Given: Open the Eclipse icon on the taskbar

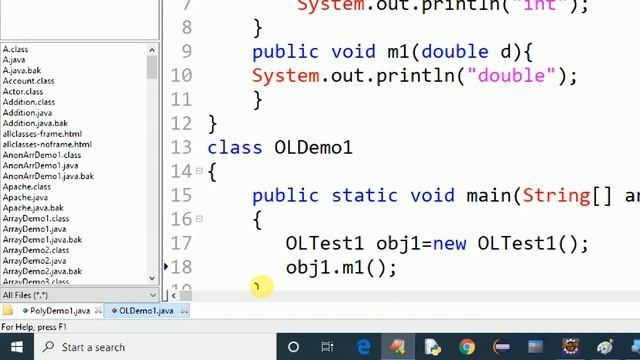Looking at the screenshot, I should 501,347.
